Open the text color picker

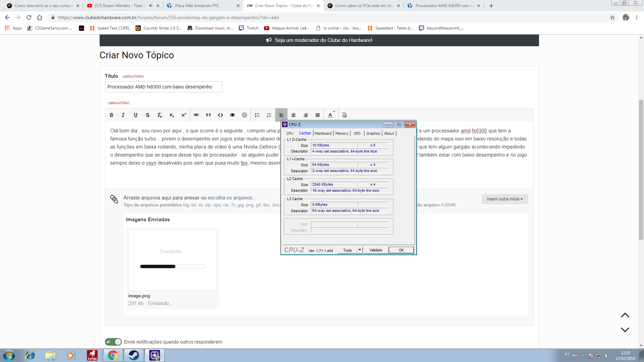tap(331, 115)
